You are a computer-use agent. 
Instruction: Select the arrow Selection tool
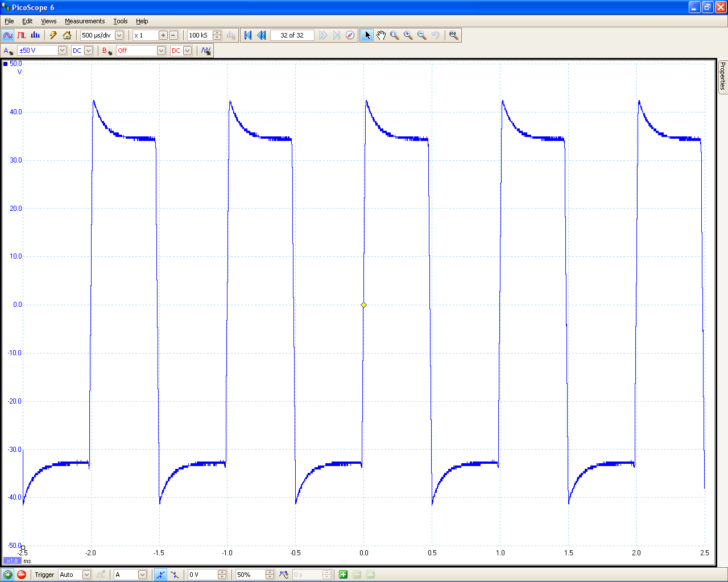click(367, 35)
